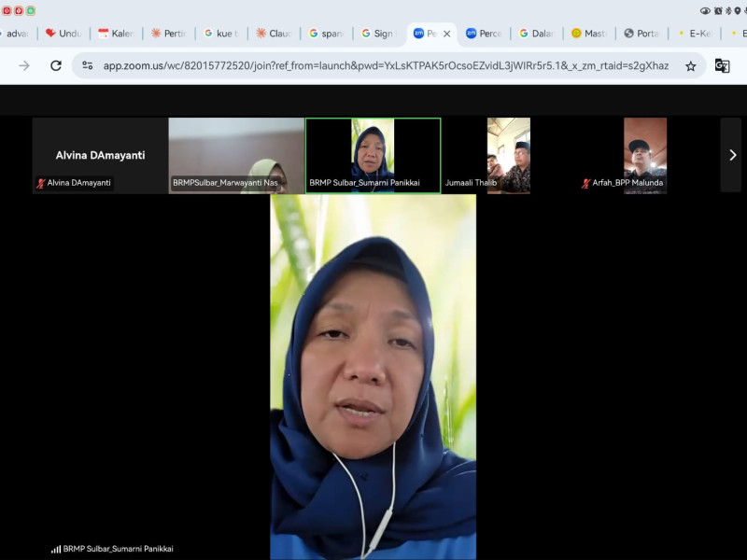Close the active Zoom tab
This screenshot has height=560, width=747.
pyautogui.click(x=446, y=34)
